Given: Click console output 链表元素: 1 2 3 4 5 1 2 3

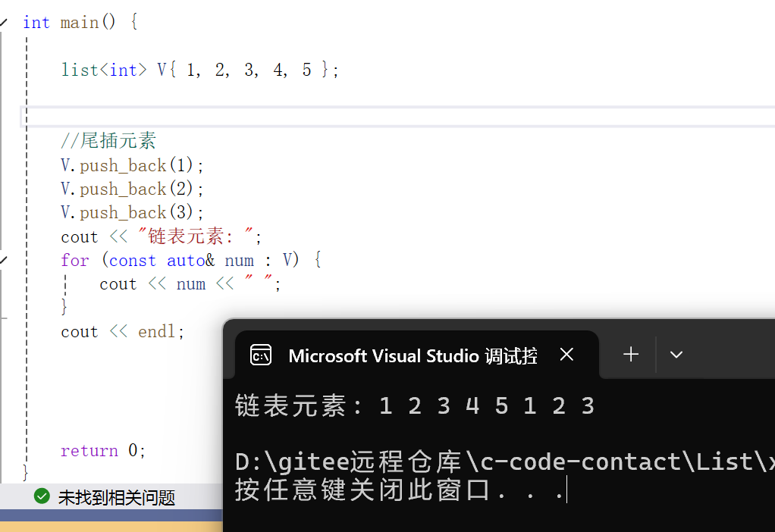Looking at the screenshot, I should click(415, 406).
